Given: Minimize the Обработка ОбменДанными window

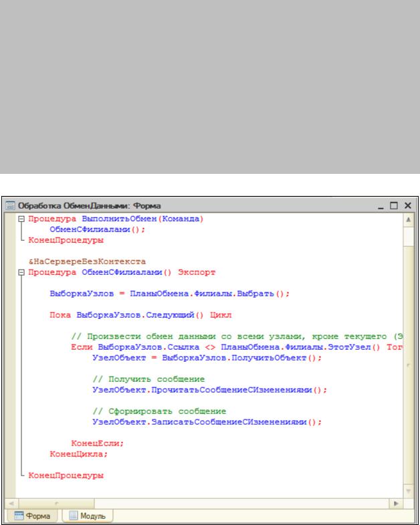Looking at the screenshot, I should tap(381, 205).
